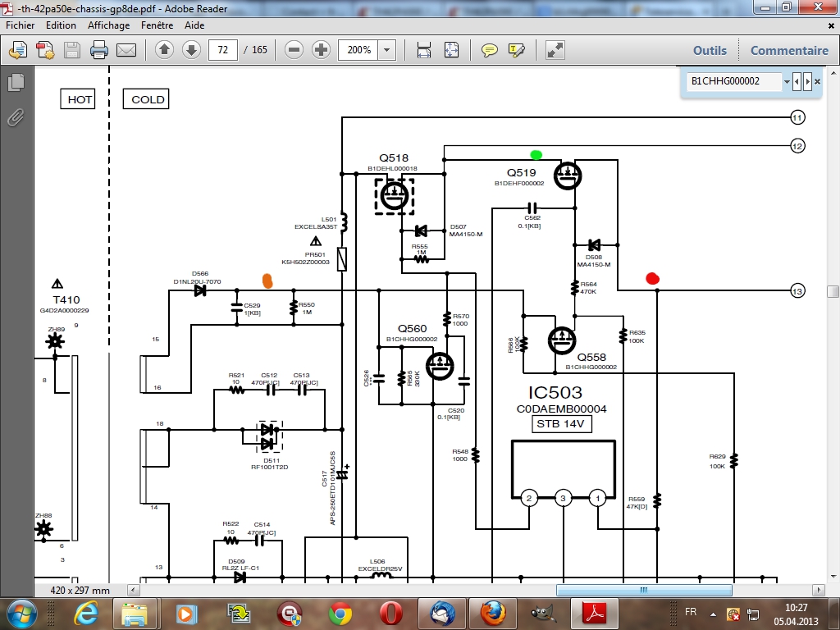Click the horizontal scrollbar thumb
Screen dimensions: 840x630
(644, 590)
